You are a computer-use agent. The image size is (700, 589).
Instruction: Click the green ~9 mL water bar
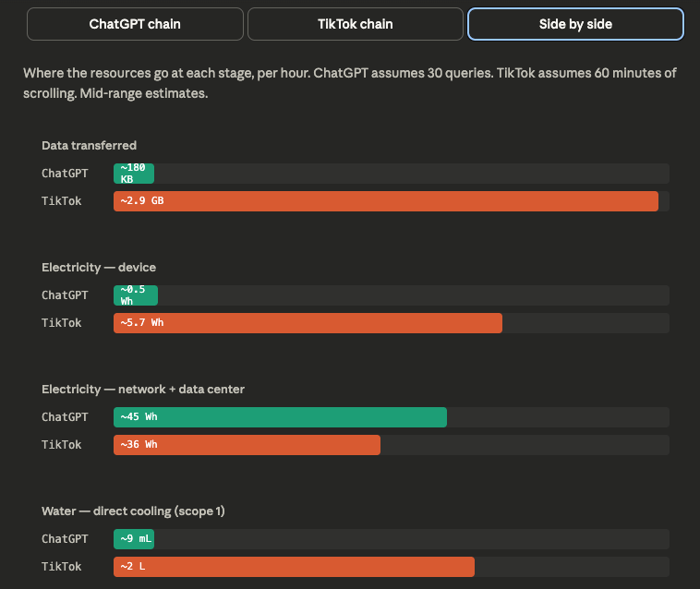tap(134, 539)
